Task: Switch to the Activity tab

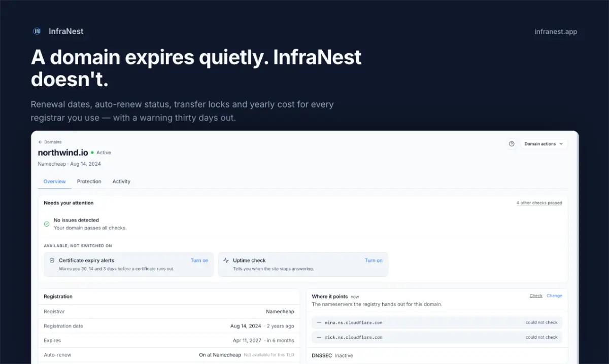Action: point(121,181)
